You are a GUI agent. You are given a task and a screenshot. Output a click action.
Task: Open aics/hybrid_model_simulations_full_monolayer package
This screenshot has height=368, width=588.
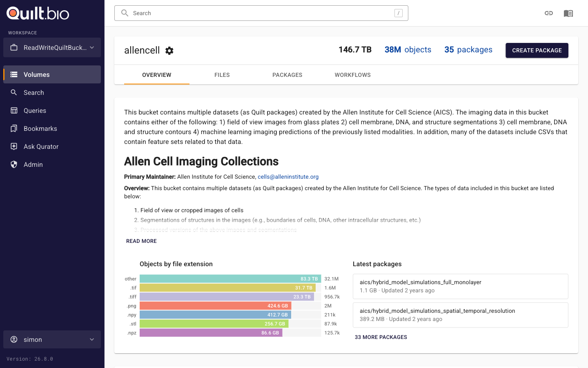(x=461, y=286)
